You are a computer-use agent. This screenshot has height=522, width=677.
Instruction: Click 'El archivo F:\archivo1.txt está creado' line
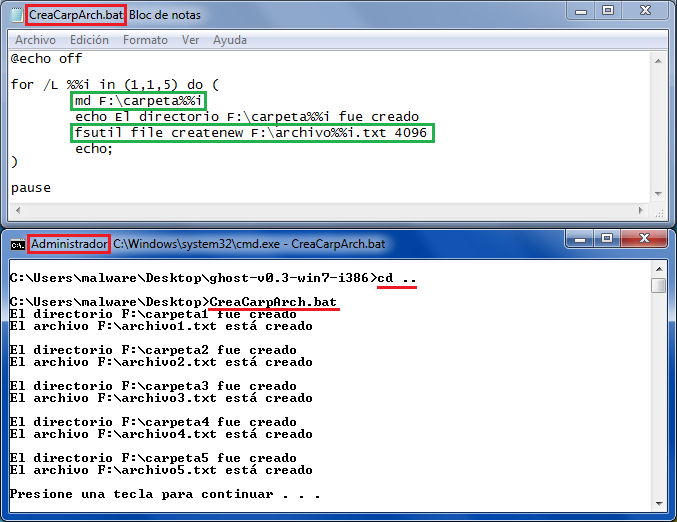(161, 326)
